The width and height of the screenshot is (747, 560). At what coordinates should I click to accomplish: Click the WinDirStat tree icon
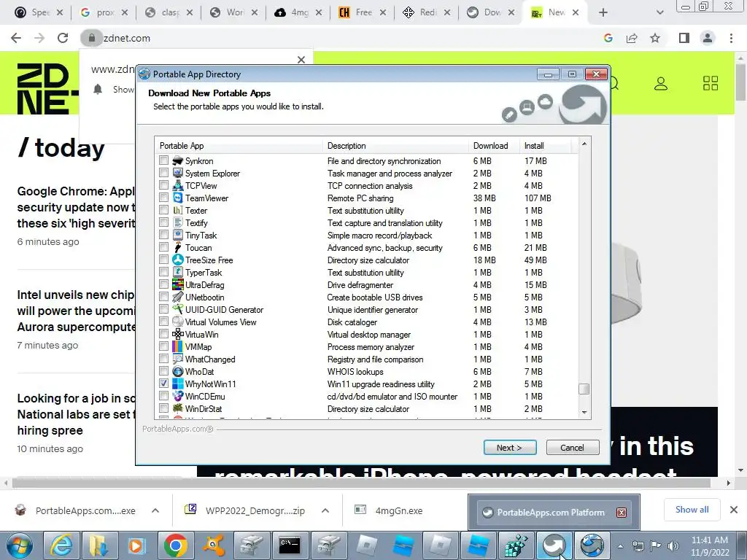pyautogui.click(x=178, y=408)
